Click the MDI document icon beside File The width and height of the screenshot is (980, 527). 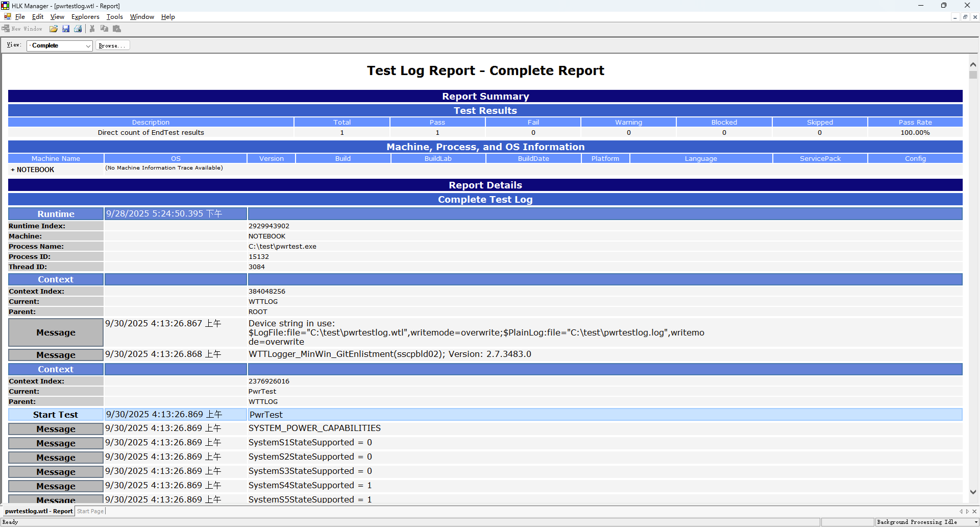click(x=7, y=17)
